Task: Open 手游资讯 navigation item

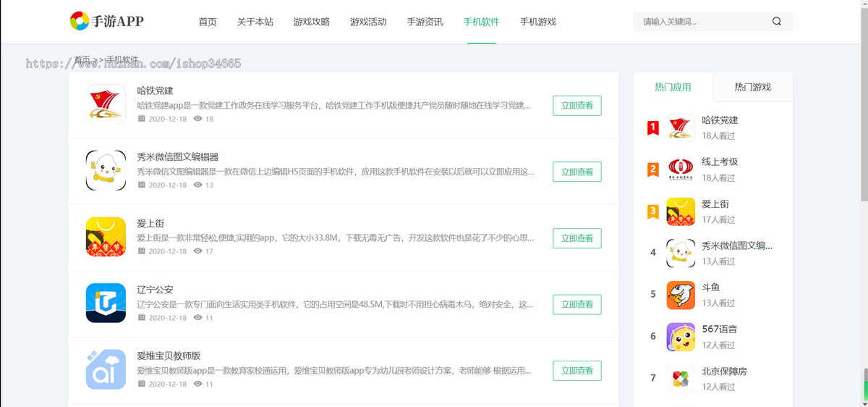Action: (425, 22)
